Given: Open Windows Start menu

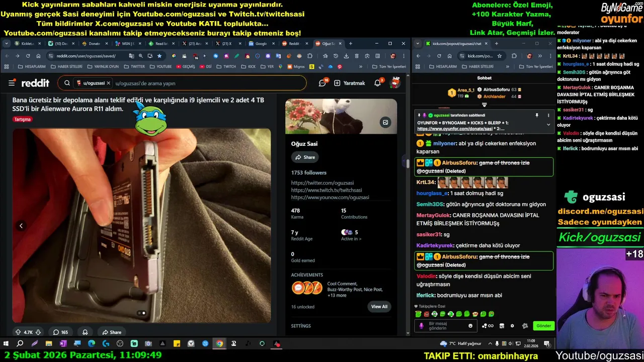Looking at the screenshot, I should tap(6, 344).
